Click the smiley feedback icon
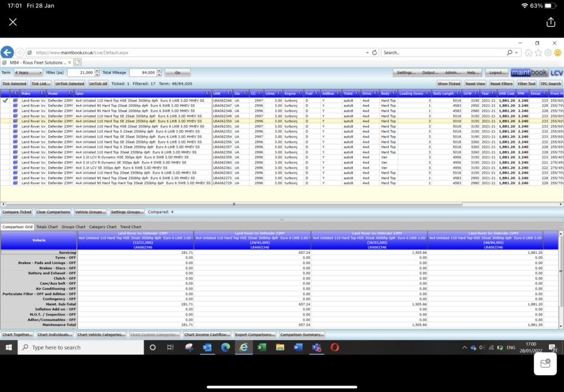The height and width of the screenshot is (392, 564). point(558,53)
